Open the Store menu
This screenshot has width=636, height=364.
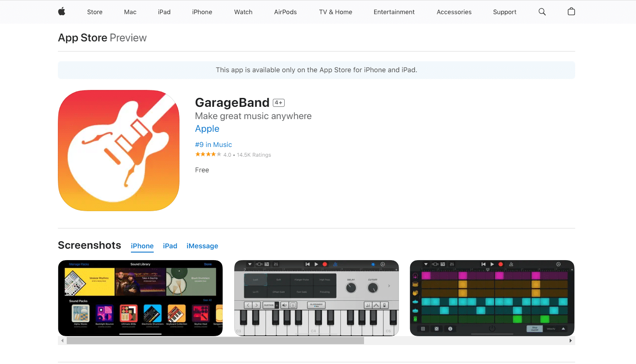click(x=95, y=12)
